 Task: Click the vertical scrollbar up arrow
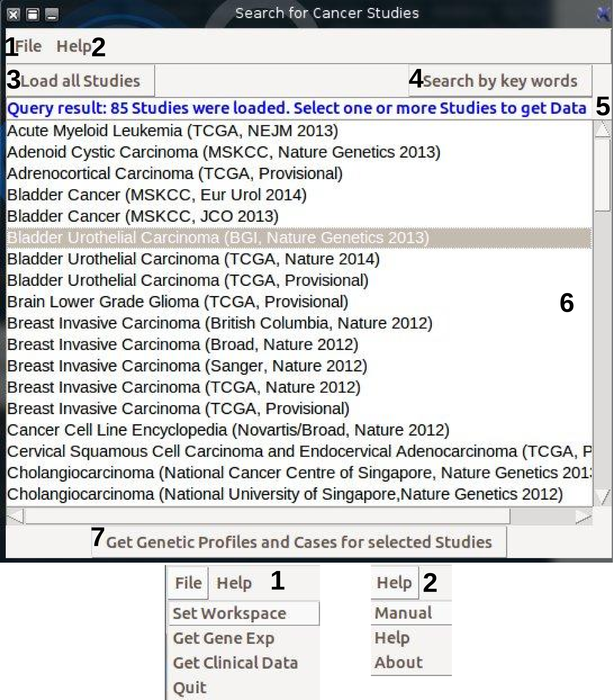(602, 129)
